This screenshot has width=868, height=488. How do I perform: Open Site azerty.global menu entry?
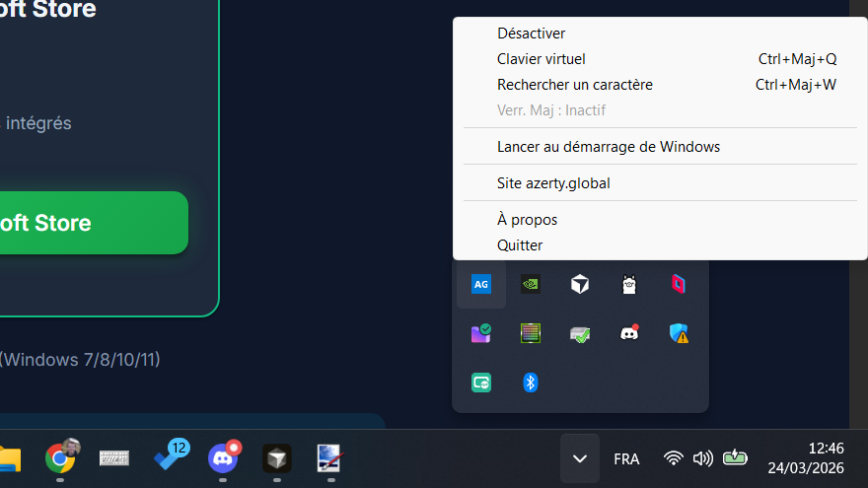pos(660,183)
